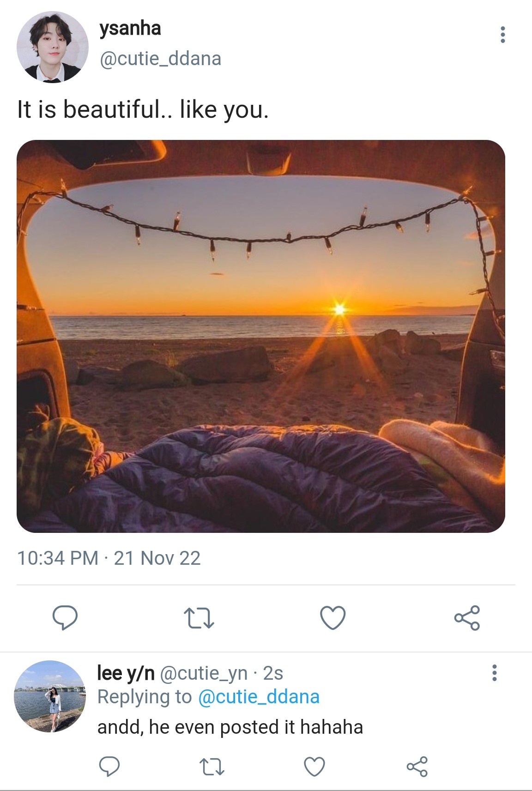Image resolution: width=532 pixels, height=791 pixels.
Task: Like the reply from lee y/n
Action: (314, 767)
